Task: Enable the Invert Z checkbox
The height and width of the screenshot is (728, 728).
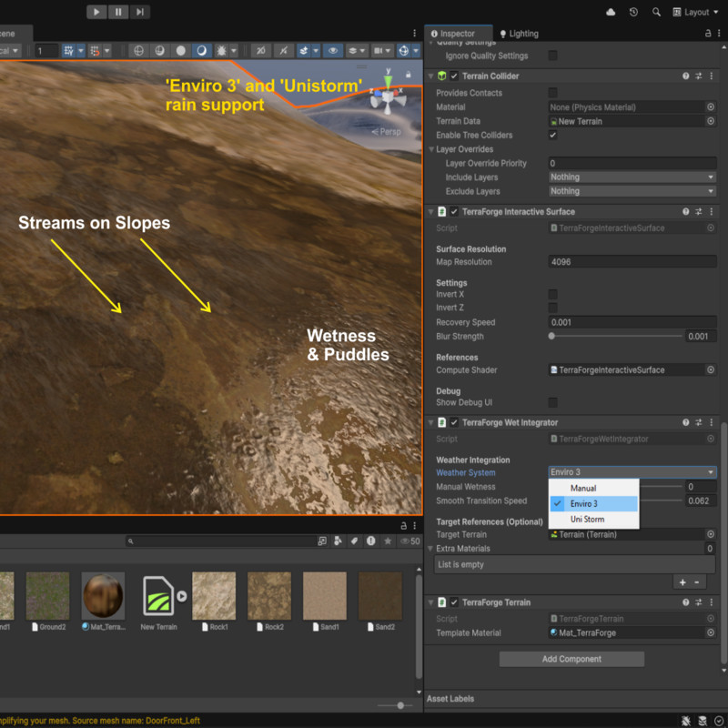Action: tap(552, 308)
